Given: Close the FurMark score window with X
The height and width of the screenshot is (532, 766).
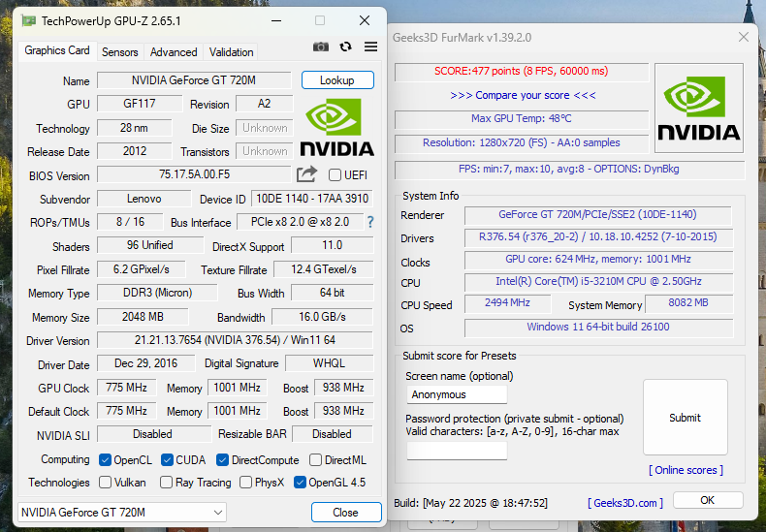Looking at the screenshot, I should pyautogui.click(x=744, y=37).
